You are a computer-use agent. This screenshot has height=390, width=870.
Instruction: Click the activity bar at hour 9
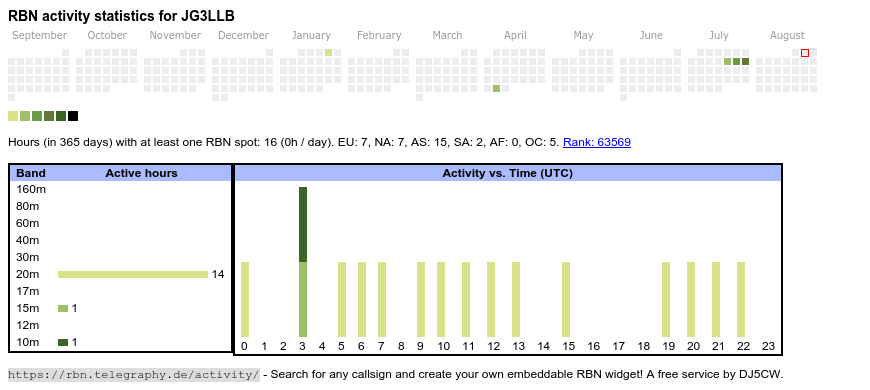click(x=421, y=299)
